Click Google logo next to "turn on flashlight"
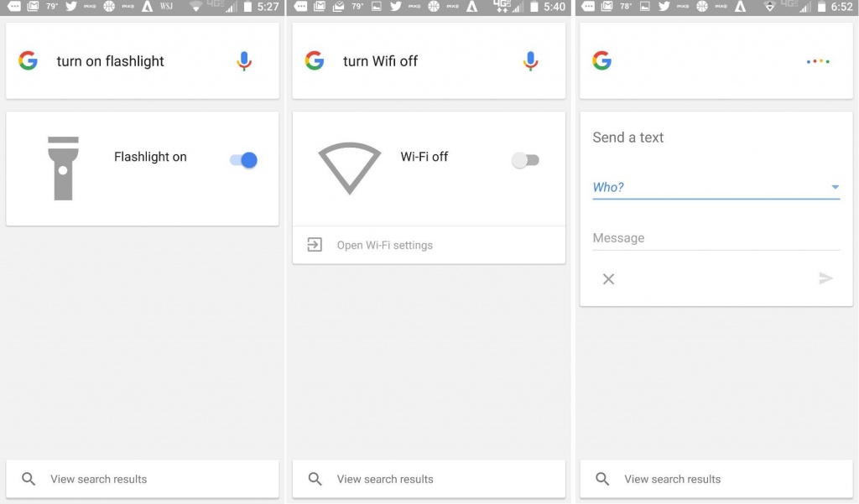859x504 pixels. pyautogui.click(x=29, y=61)
